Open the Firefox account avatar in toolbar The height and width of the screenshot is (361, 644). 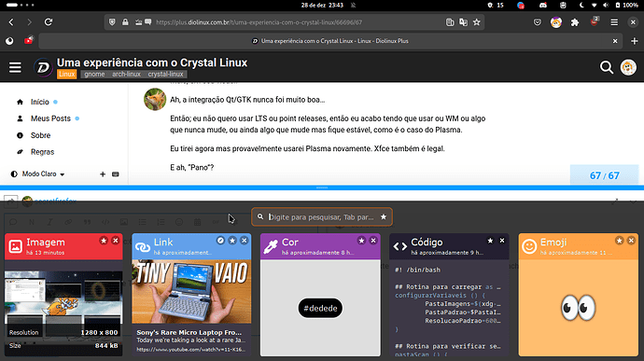coord(556,22)
